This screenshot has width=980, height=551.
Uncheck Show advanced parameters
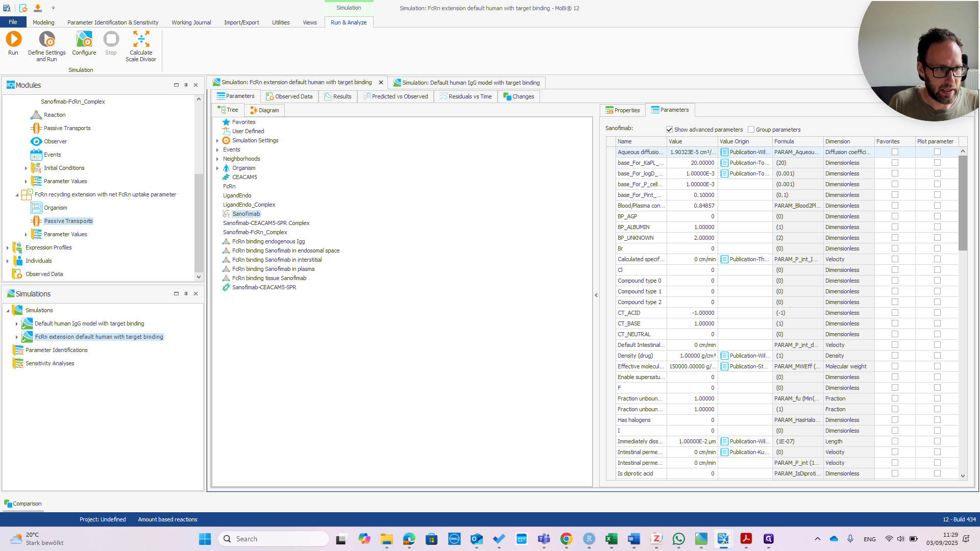click(x=669, y=130)
